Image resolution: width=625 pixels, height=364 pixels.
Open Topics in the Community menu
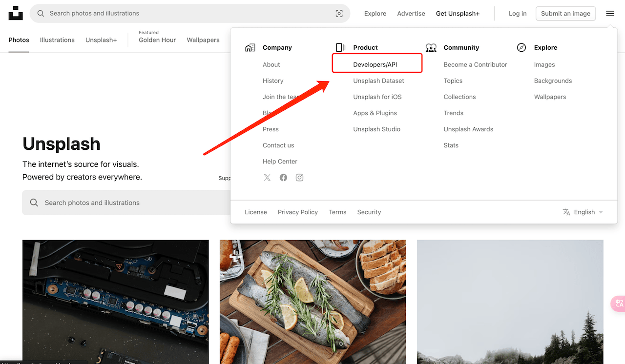pos(453,81)
